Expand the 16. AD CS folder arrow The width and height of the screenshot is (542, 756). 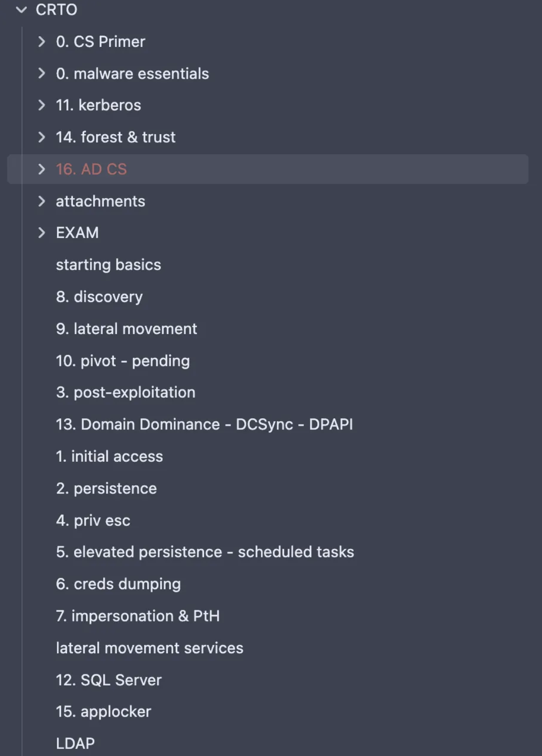pyautogui.click(x=42, y=169)
